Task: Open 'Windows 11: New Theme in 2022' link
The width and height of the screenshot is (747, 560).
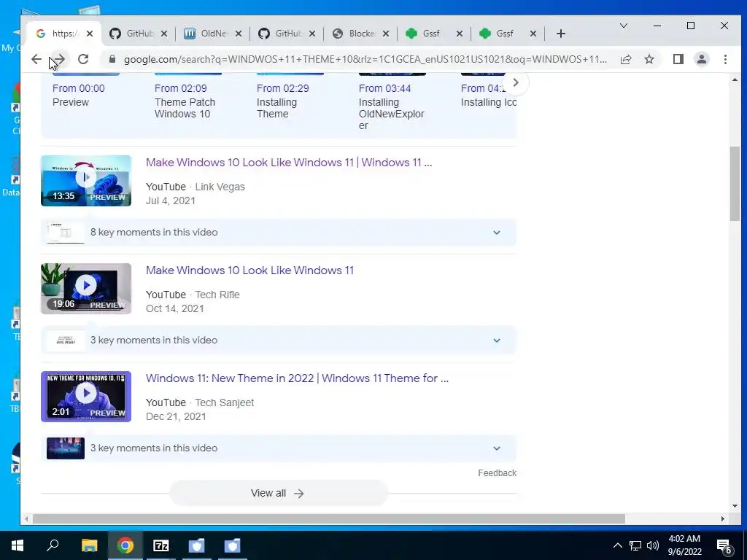Action: pos(298,378)
